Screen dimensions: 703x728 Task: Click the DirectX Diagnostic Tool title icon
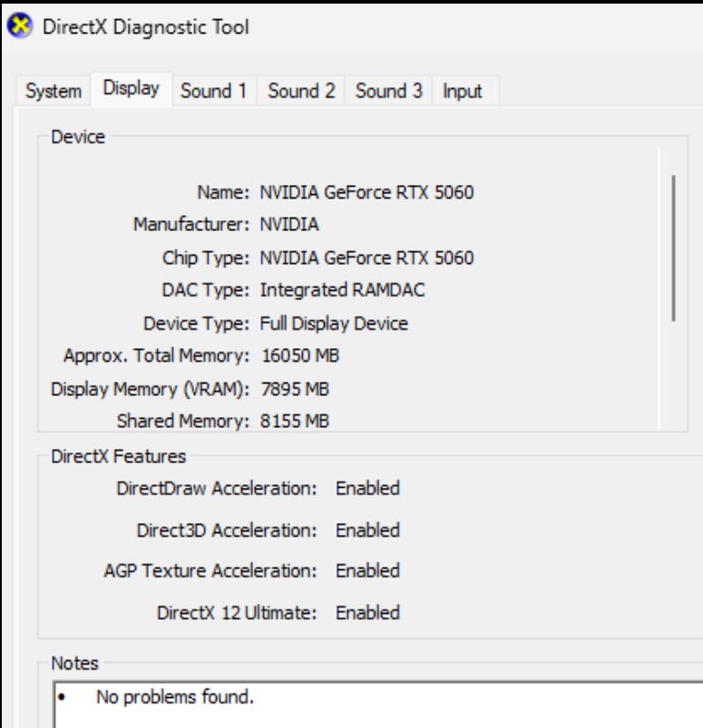[x=20, y=26]
